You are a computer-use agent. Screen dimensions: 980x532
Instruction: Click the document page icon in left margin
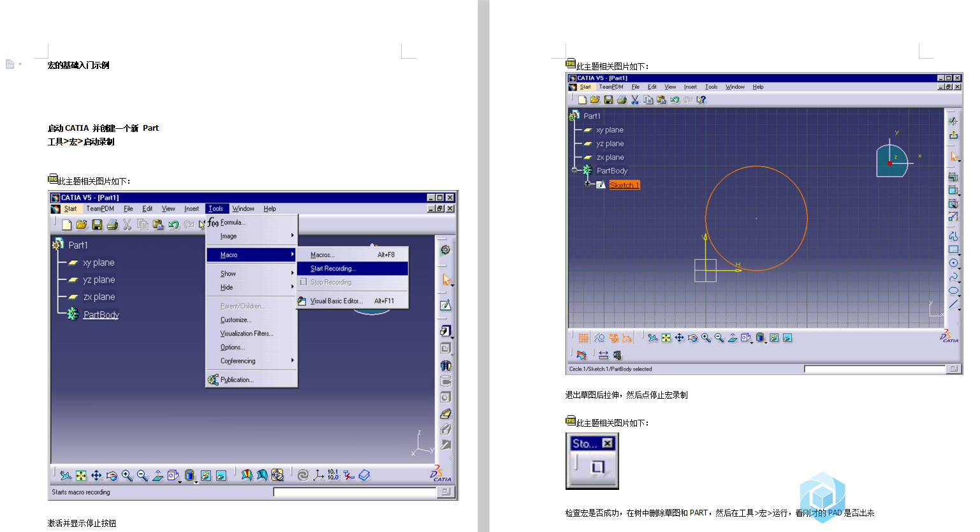pos(10,64)
